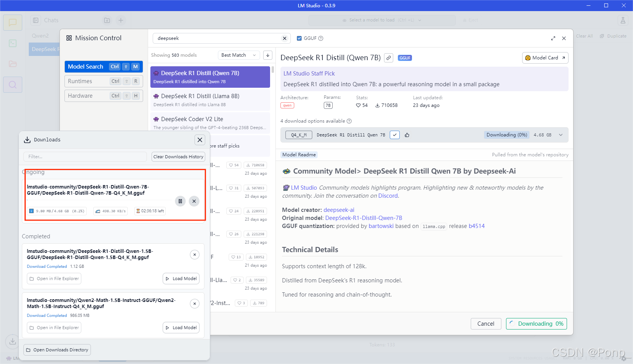Open the LM Studio community link
This screenshot has height=364, width=633.
304,188
